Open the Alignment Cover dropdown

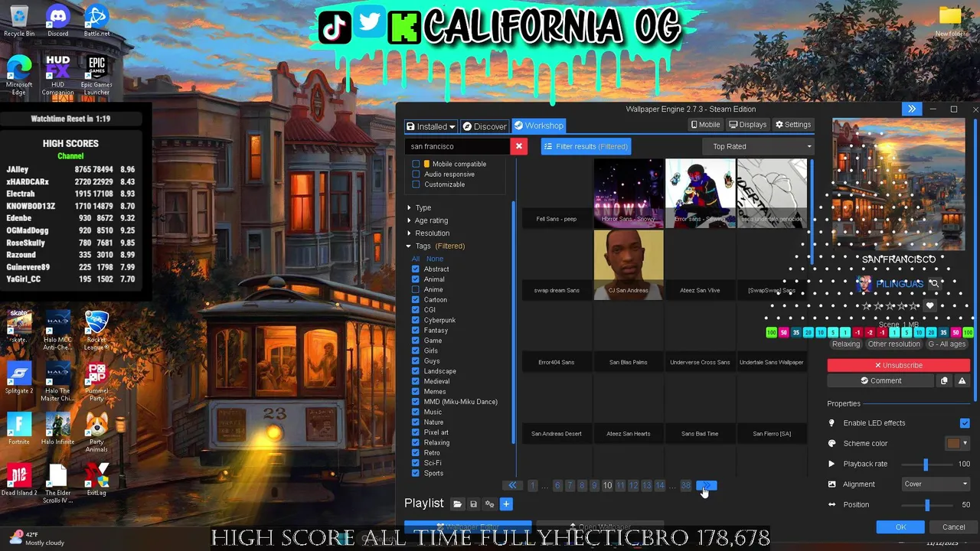pyautogui.click(x=936, y=484)
